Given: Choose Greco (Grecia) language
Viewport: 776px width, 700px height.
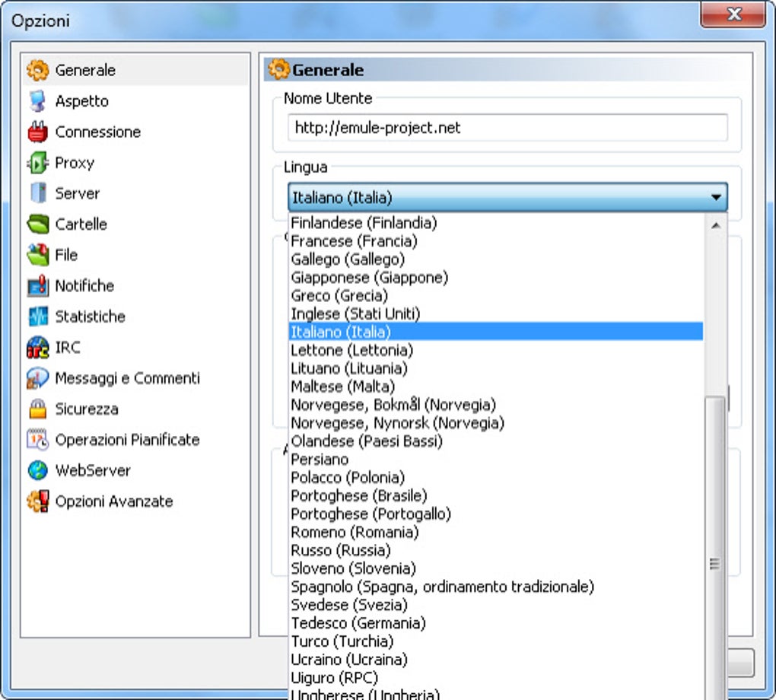Looking at the screenshot, I should [496, 295].
